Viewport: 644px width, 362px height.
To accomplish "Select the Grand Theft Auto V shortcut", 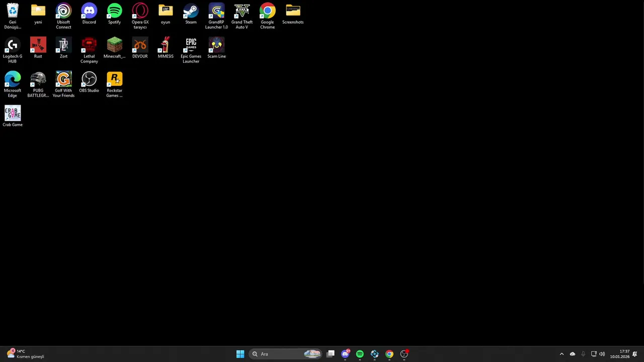I will click(x=242, y=16).
